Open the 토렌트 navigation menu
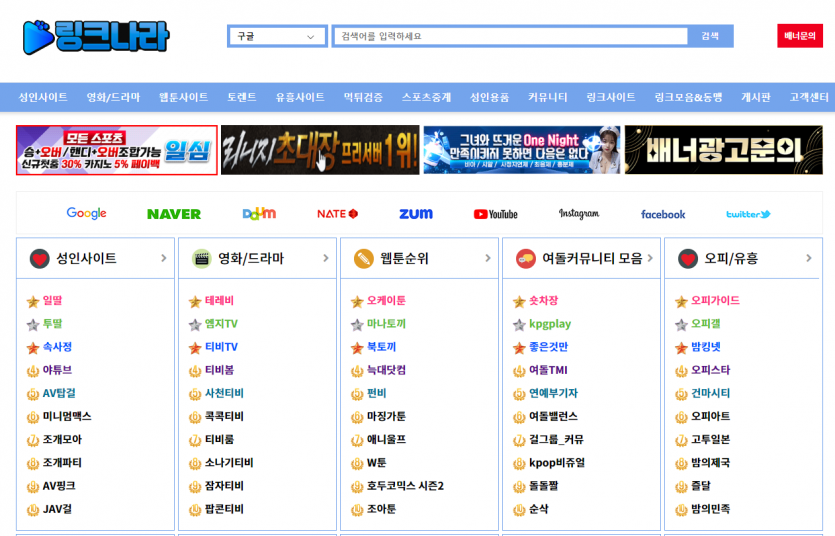The image size is (835, 536). click(x=242, y=97)
